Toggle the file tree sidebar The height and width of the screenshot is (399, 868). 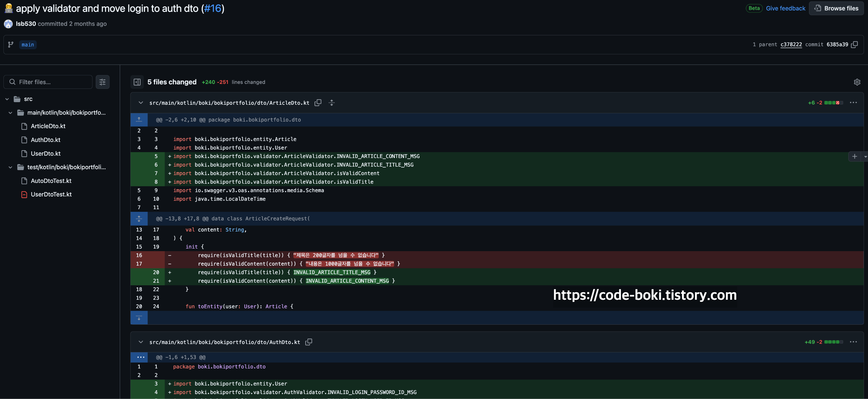[137, 82]
